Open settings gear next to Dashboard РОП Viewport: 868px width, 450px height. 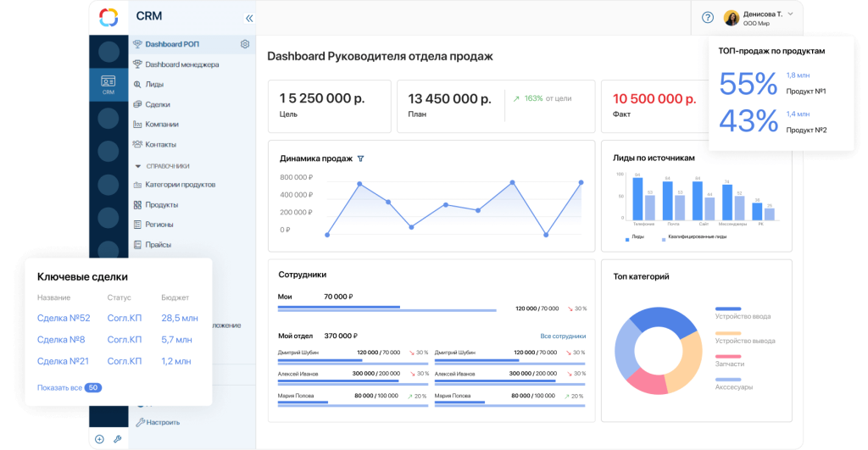point(245,44)
